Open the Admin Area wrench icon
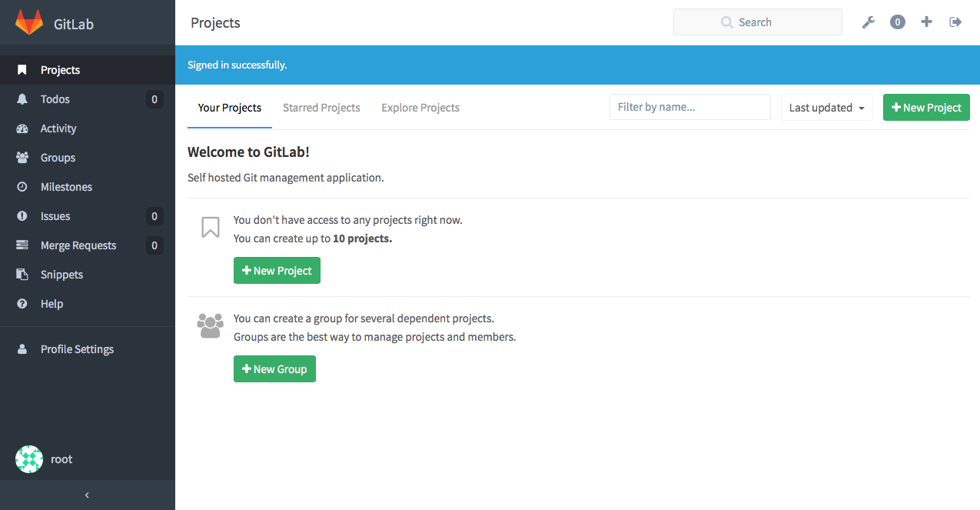 868,22
